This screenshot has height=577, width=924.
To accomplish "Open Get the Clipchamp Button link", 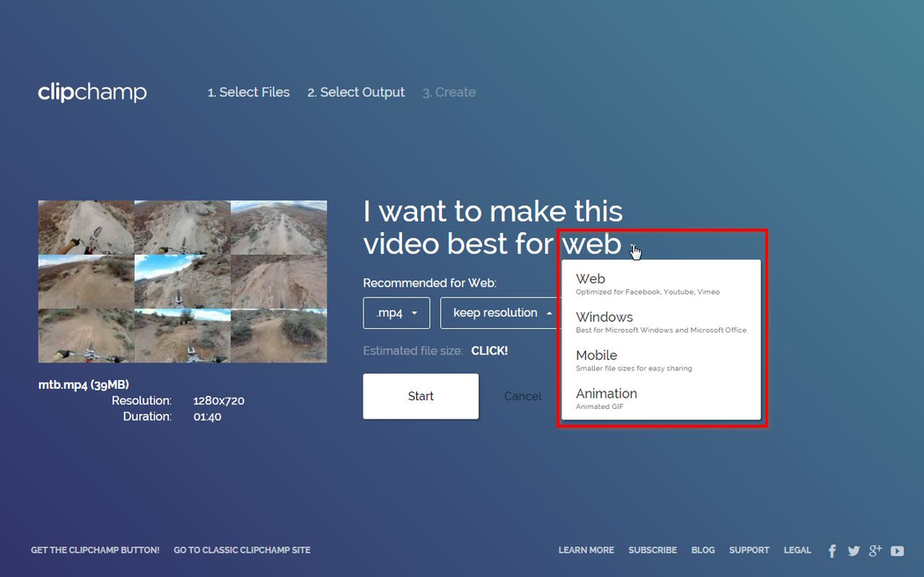I will point(95,551).
